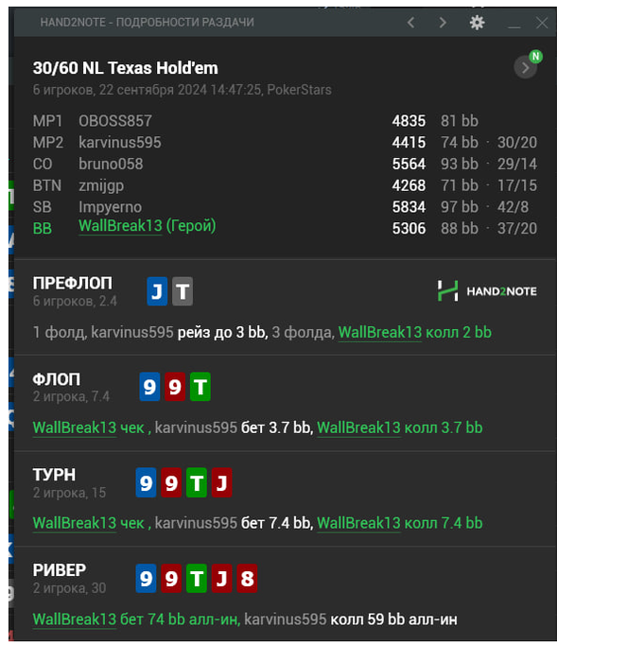This screenshot has height=662, width=644.
Task: Click the Hand2Note logo
Action: 487,291
